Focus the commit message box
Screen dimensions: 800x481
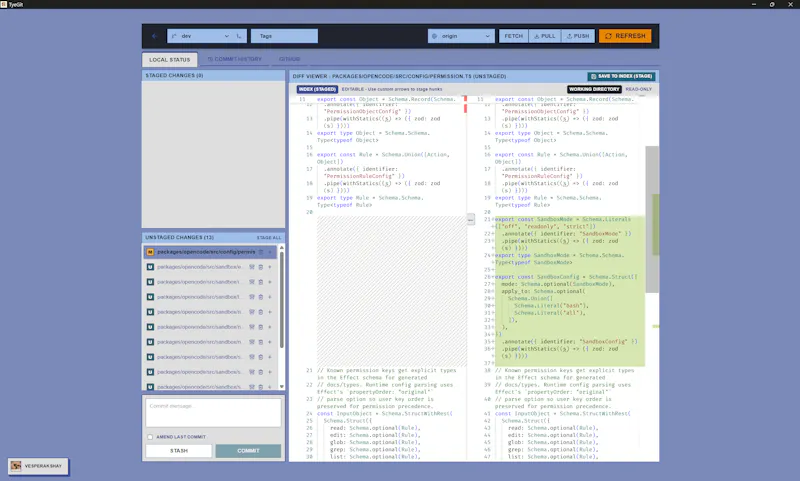(213, 413)
